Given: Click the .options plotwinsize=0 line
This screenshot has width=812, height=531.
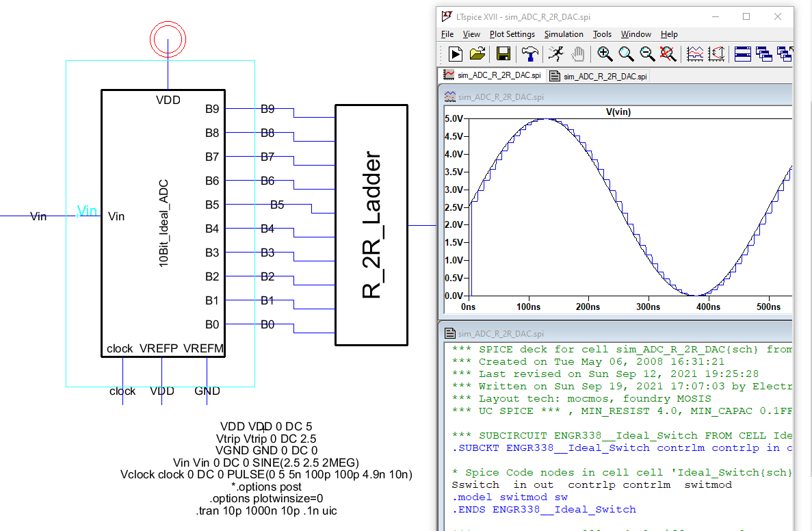Looking at the screenshot, I should (x=266, y=498).
